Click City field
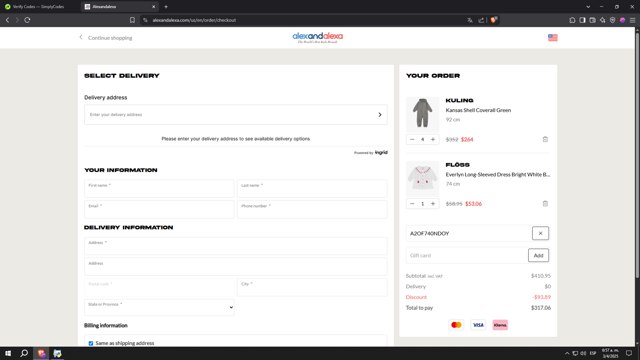 click(x=312, y=287)
